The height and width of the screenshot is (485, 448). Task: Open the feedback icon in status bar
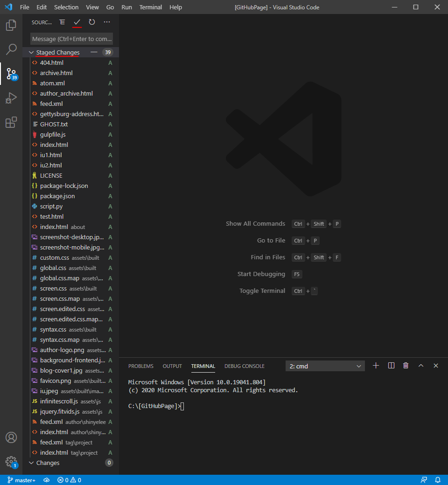click(x=424, y=480)
